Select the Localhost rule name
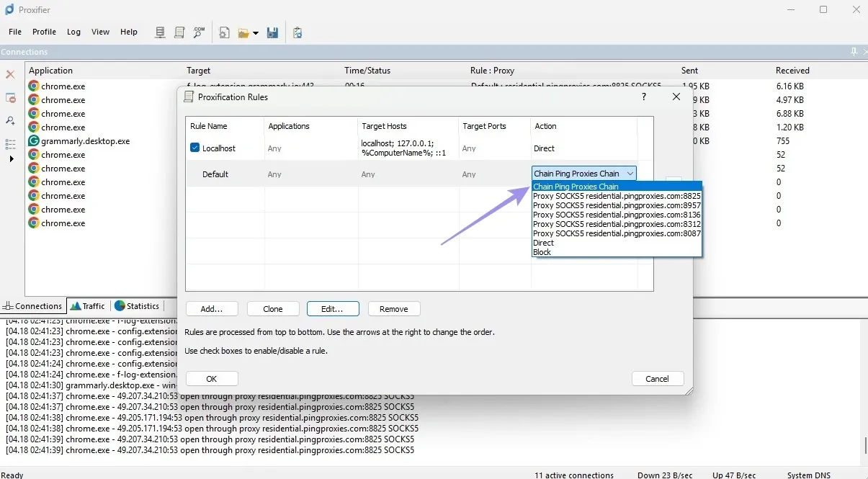 219,148
